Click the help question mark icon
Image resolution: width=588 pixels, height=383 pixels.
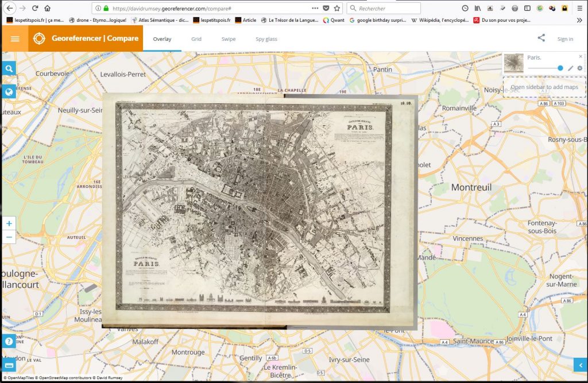tap(9, 341)
